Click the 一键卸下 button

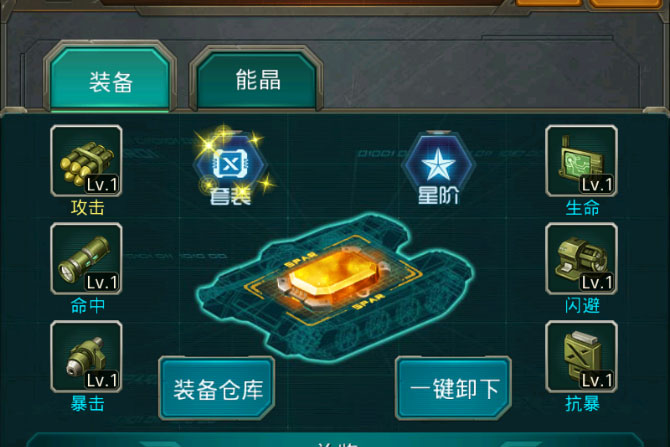453,388
